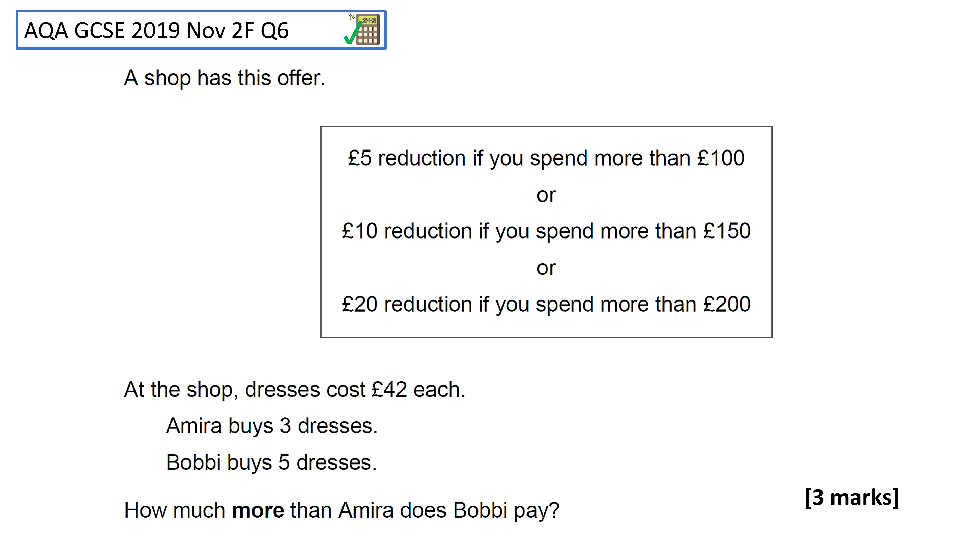Click the first 'or' in offer box

(x=546, y=195)
